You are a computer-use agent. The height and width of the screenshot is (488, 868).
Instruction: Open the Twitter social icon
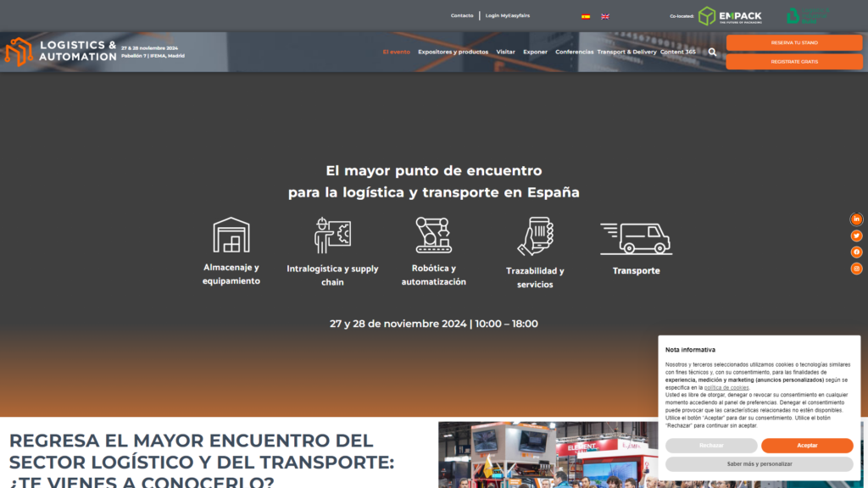click(856, 236)
